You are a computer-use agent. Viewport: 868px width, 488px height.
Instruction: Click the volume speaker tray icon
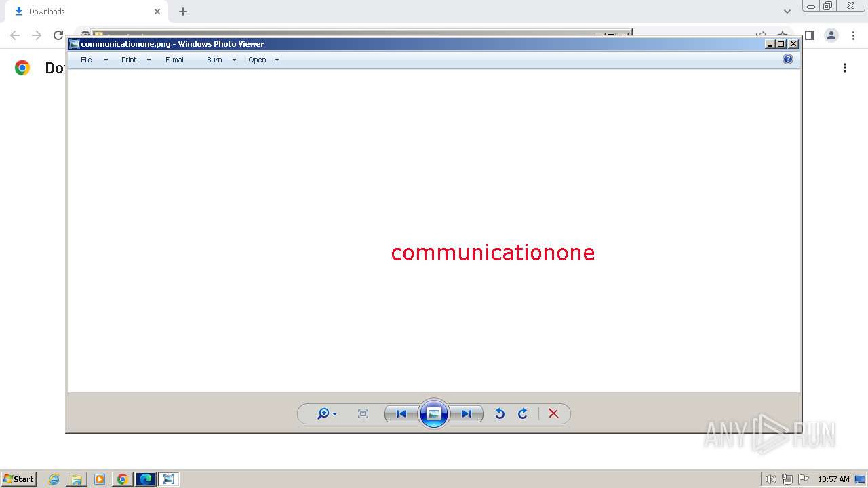(x=770, y=479)
